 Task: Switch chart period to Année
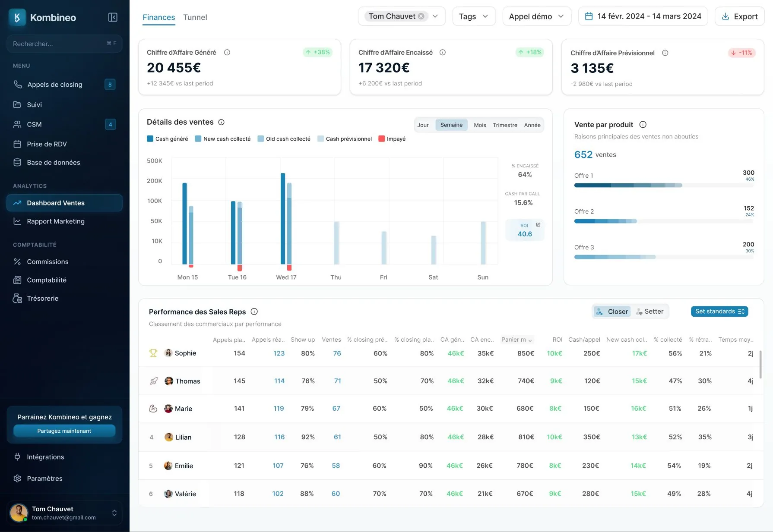tap(532, 125)
